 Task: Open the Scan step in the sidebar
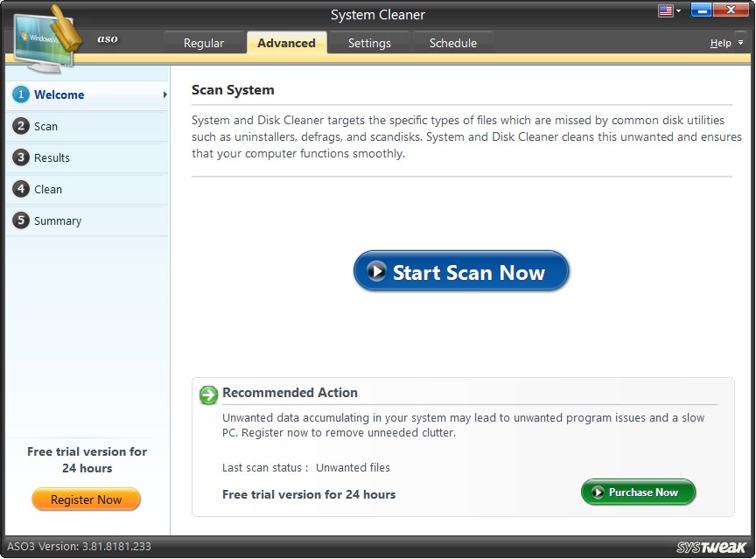[21, 126]
